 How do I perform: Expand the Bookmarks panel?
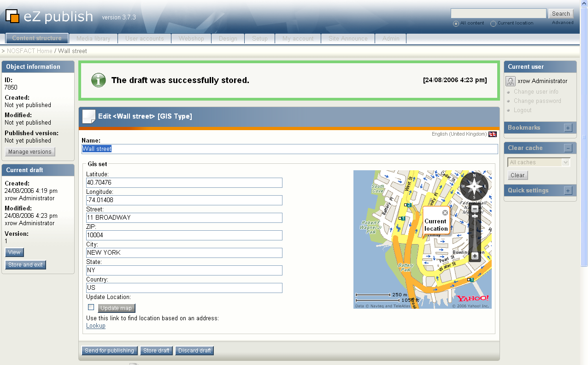(x=568, y=128)
